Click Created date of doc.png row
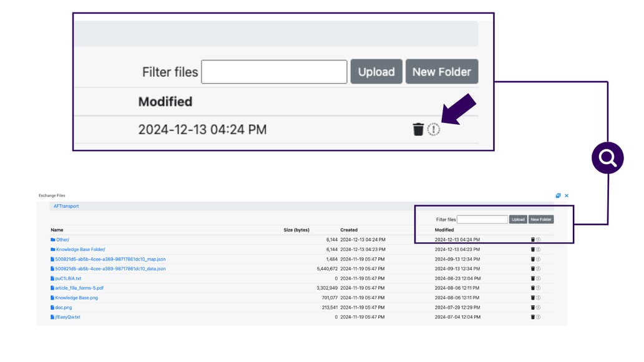Image resolution: width=644 pixels, height=362 pixels. tap(363, 307)
